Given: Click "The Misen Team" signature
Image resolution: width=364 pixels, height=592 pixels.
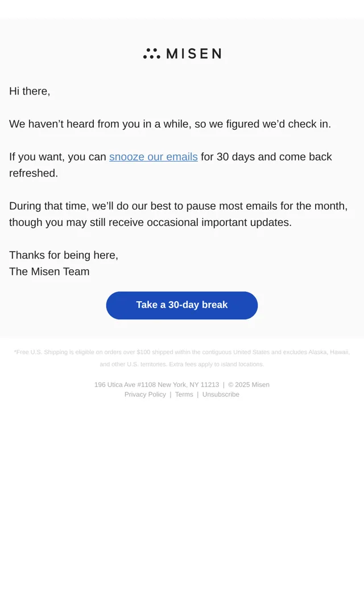Looking at the screenshot, I should (x=49, y=272).
